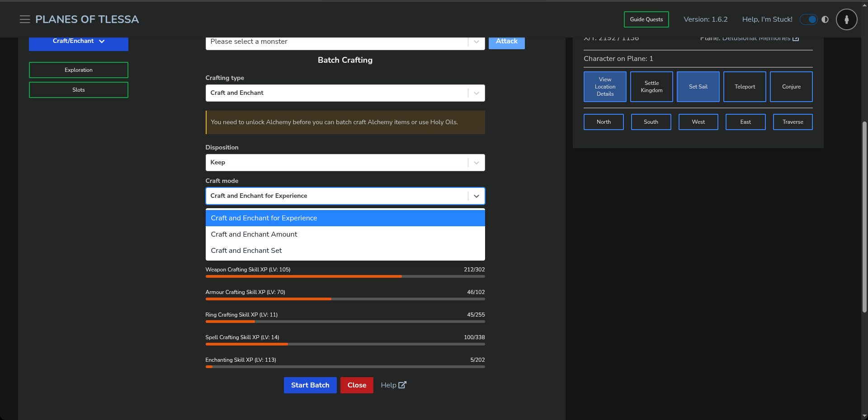Click the Disposition label

click(222, 147)
